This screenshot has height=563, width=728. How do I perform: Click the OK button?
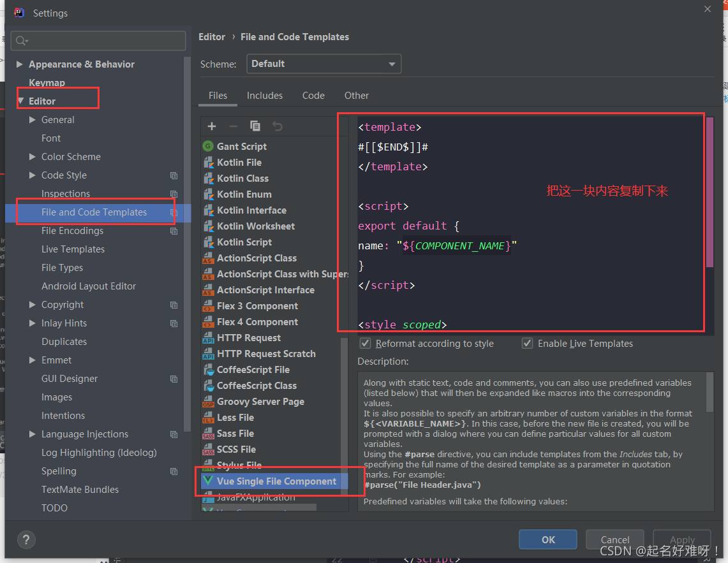pos(548,539)
